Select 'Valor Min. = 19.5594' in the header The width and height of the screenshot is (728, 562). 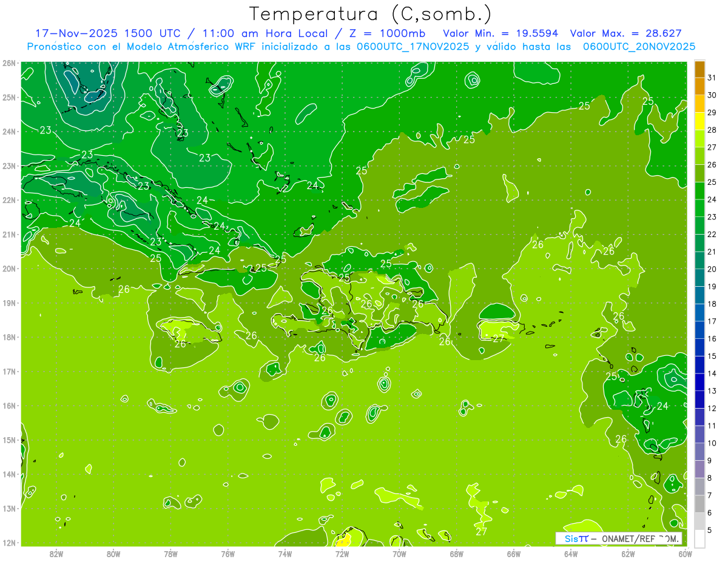[501, 33]
